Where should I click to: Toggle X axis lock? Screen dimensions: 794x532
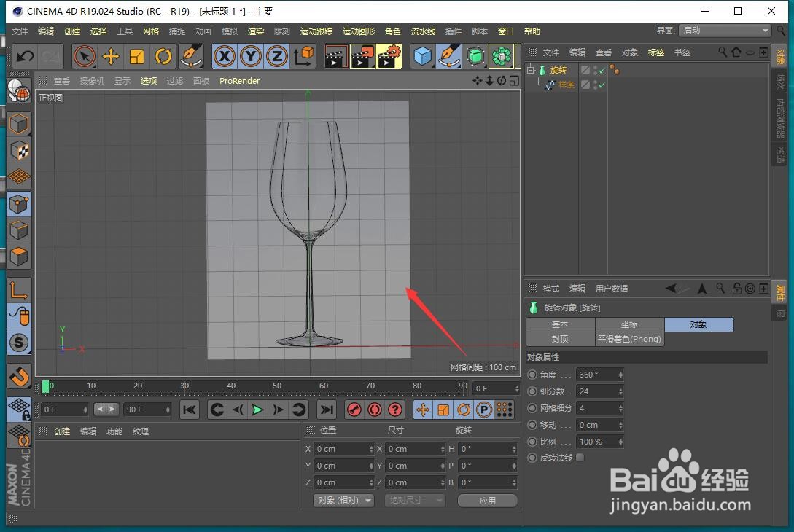pyautogui.click(x=225, y=56)
